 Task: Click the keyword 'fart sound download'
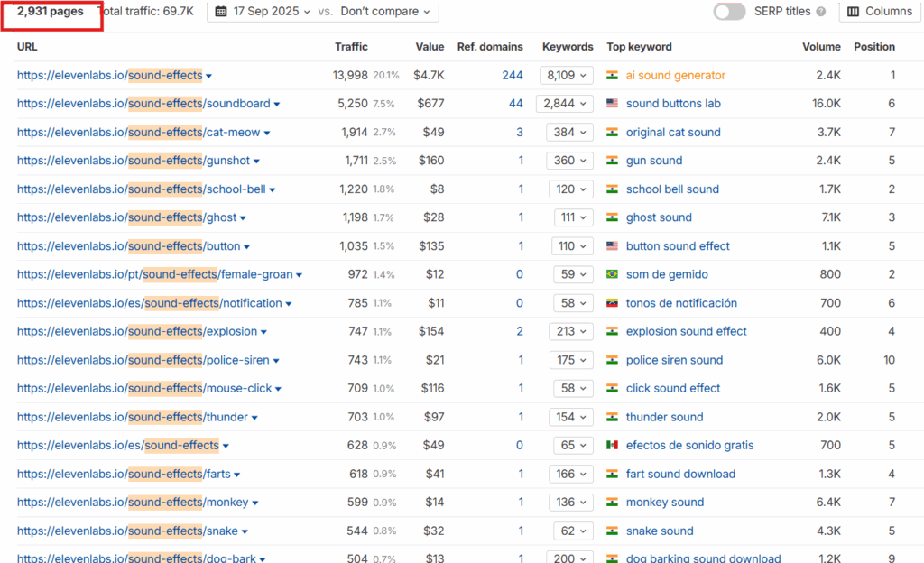[680, 474]
